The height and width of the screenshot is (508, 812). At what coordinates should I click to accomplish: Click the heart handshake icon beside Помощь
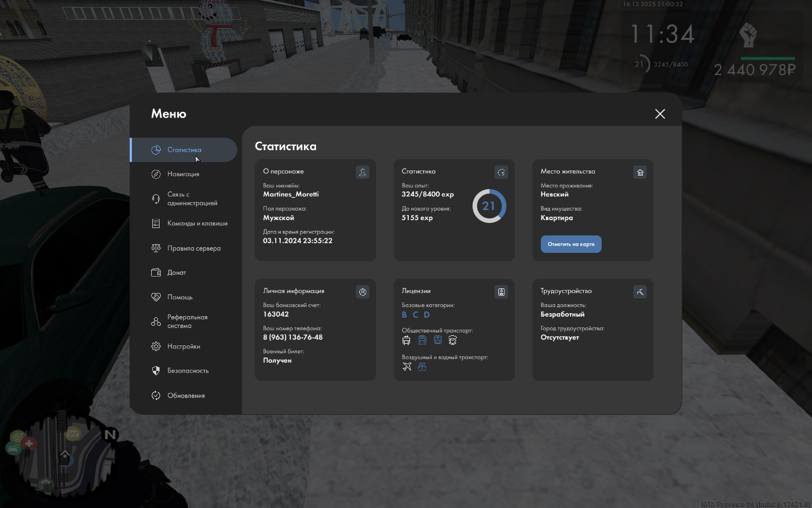[x=156, y=297]
